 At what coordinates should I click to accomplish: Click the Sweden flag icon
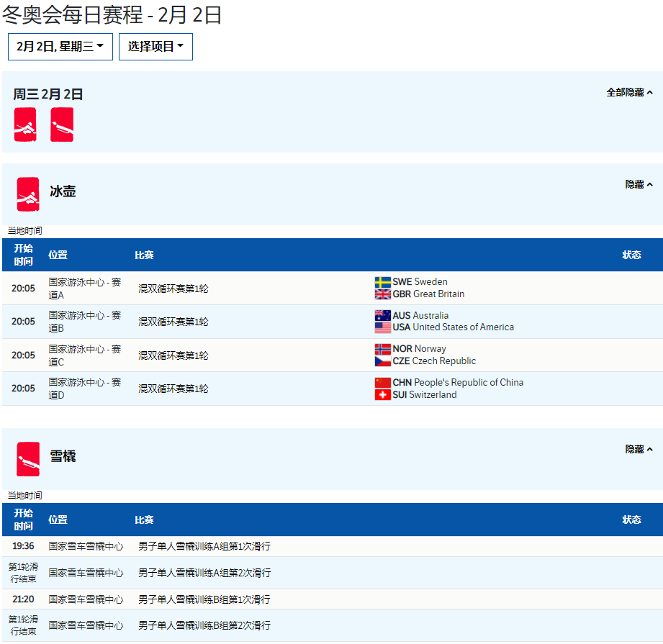(382, 282)
